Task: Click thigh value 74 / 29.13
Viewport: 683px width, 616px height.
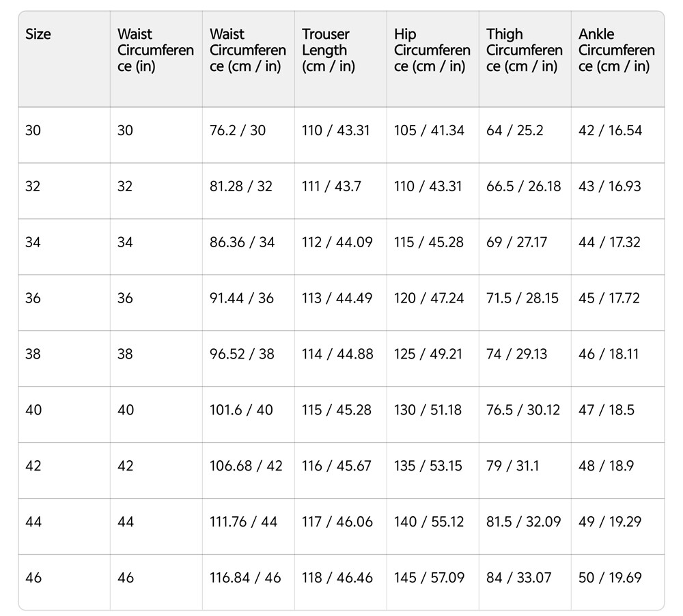Action: click(516, 354)
